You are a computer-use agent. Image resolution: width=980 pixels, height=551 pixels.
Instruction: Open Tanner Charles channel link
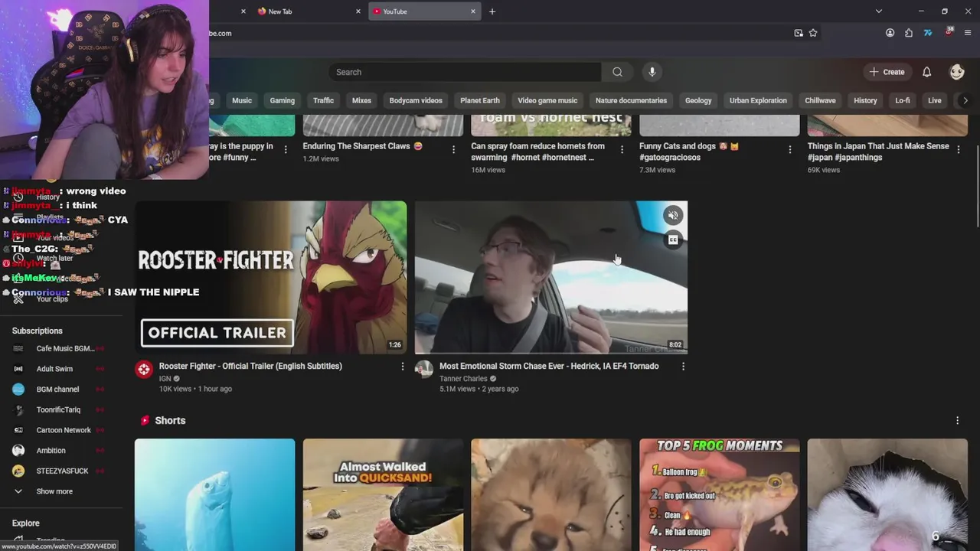(463, 379)
